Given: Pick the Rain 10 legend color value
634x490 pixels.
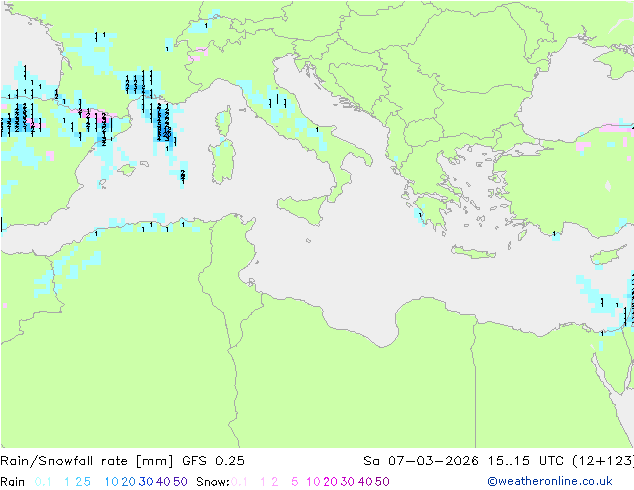Looking at the screenshot, I should click(112, 482).
